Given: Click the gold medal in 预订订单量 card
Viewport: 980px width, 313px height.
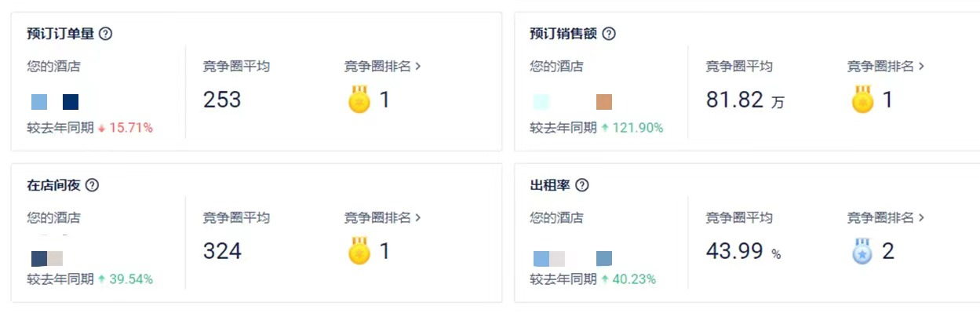Looking at the screenshot, I should [359, 100].
